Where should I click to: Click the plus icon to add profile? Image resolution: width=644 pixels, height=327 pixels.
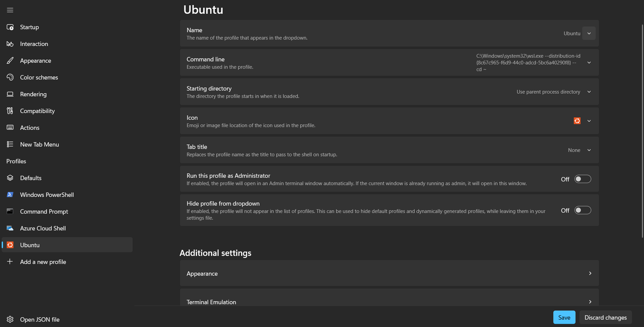[x=10, y=262]
